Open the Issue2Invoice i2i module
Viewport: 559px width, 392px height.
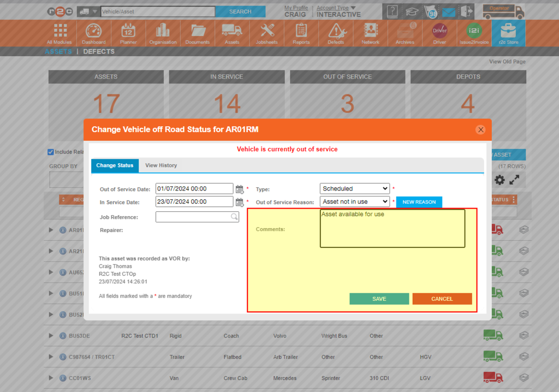474,33
